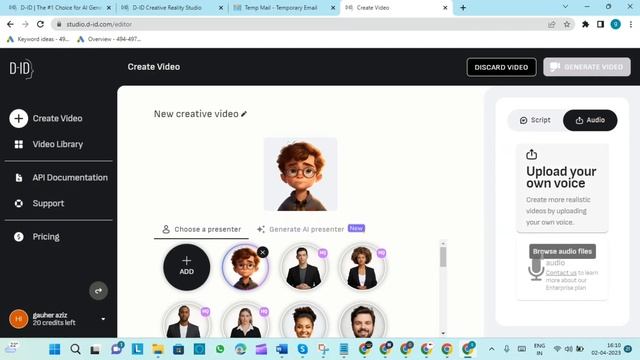This screenshot has height=360, width=640.
Task: Click the D-ID logo
Action: click(x=21, y=69)
